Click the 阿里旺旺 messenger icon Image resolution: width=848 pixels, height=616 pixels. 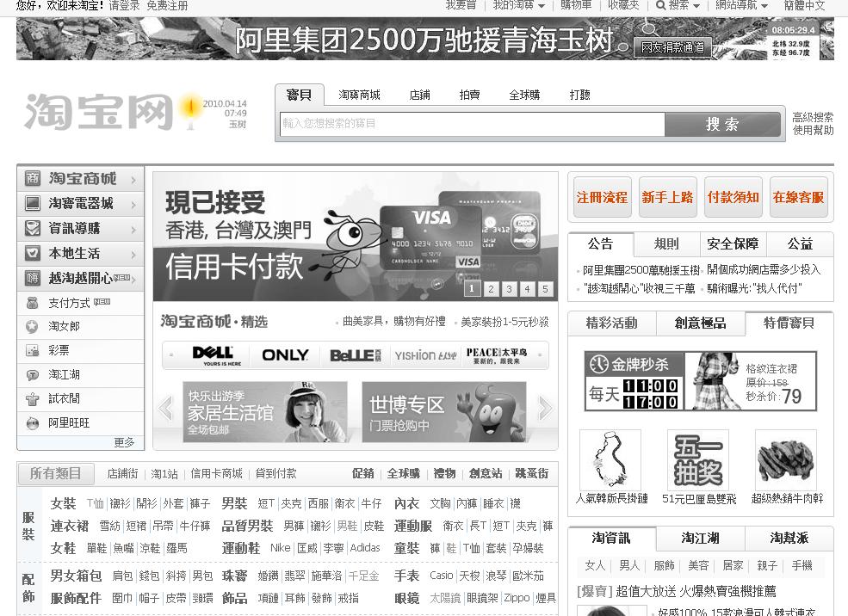[x=33, y=423]
